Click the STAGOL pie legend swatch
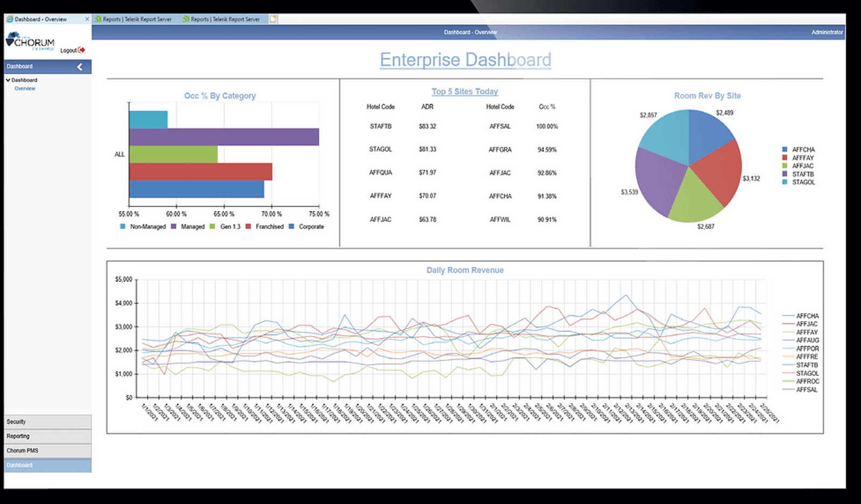Screen dimensions: 861x504 point(785,182)
